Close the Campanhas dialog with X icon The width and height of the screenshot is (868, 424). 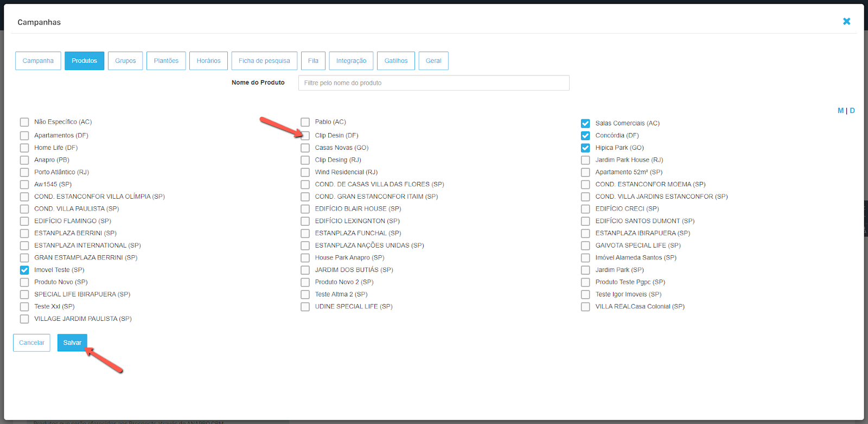(x=846, y=21)
